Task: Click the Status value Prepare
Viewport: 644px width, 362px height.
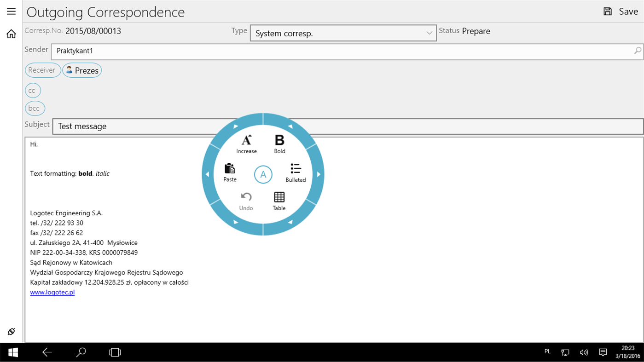Action: pyautogui.click(x=476, y=31)
